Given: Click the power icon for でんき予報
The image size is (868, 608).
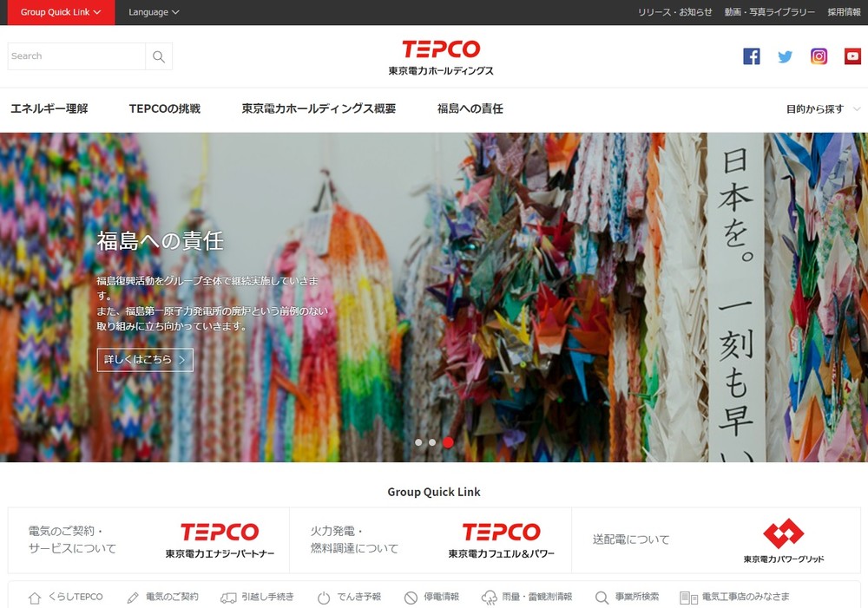Looking at the screenshot, I should 324,598.
